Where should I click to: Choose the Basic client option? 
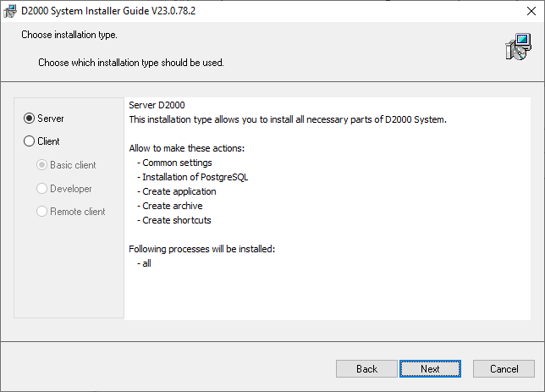[x=42, y=165]
